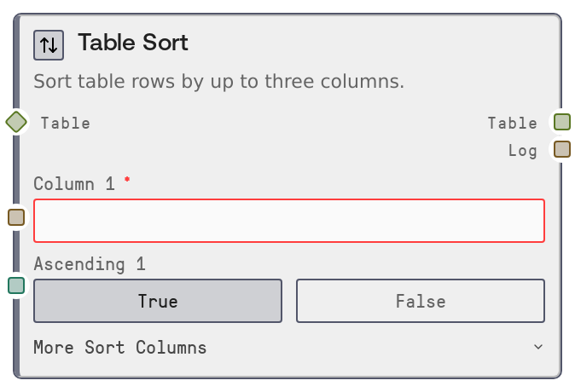Click the sort description text

(x=218, y=82)
